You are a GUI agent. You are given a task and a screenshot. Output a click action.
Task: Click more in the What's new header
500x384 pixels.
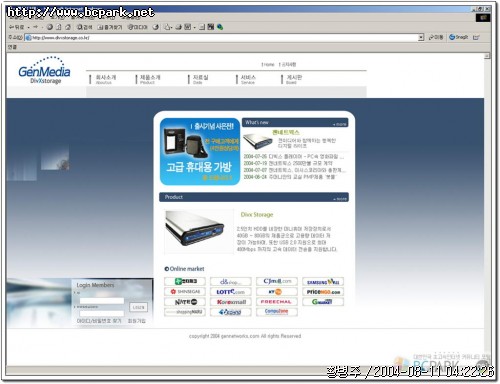[x=340, y=124]
